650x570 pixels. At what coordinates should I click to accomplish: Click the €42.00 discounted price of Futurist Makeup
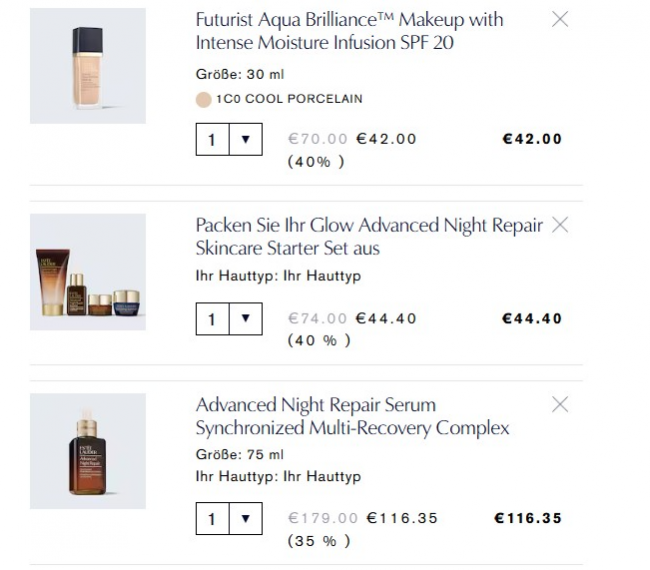(x=386, y=139)
